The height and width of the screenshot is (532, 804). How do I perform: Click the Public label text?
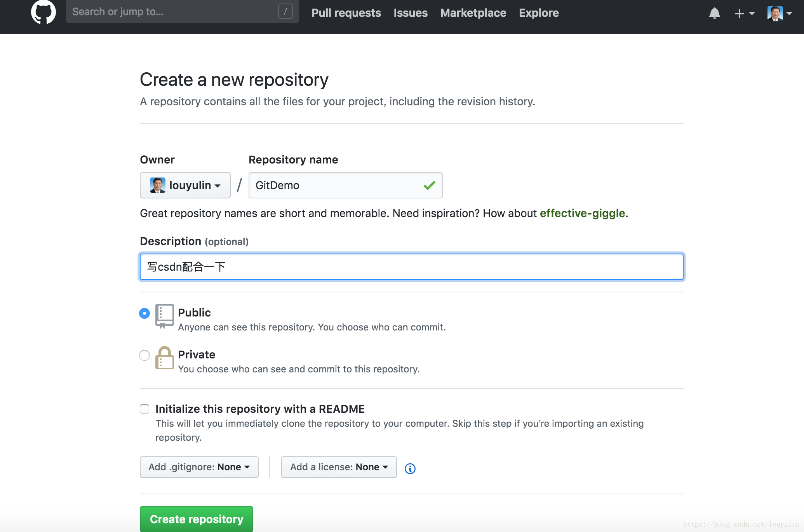[194, 313]
